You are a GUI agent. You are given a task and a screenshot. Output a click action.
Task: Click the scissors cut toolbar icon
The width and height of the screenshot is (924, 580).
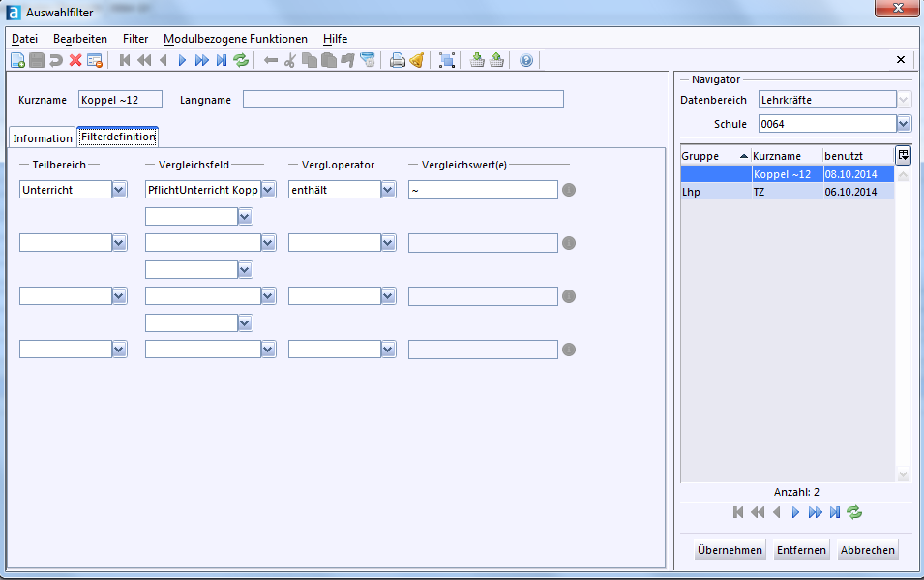pos(289,60)
